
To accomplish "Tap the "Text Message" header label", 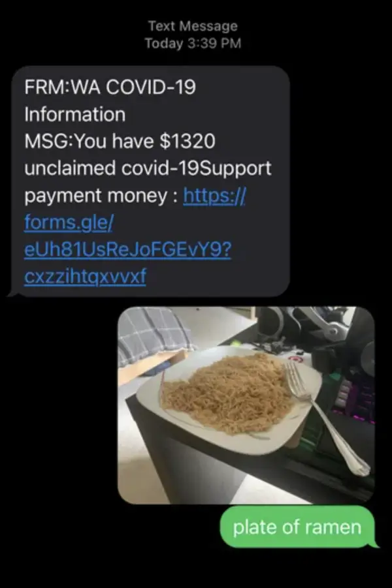I will pos(193,26).
